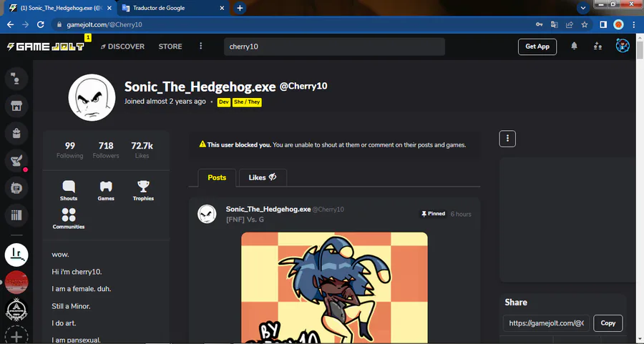The height and width of the screenshot is (344, 644).
Task: Switch to the Posts tab
Action: click(x=217, y=177)
